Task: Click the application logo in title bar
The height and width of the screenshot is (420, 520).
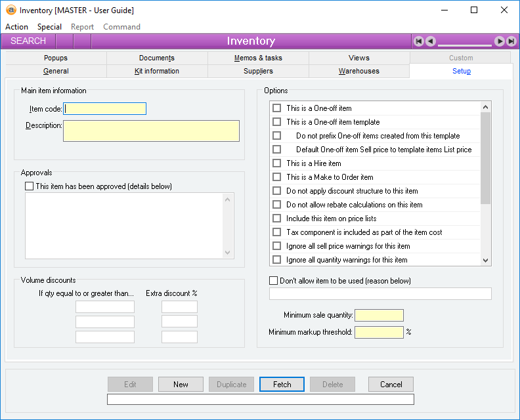Action: 11,10
